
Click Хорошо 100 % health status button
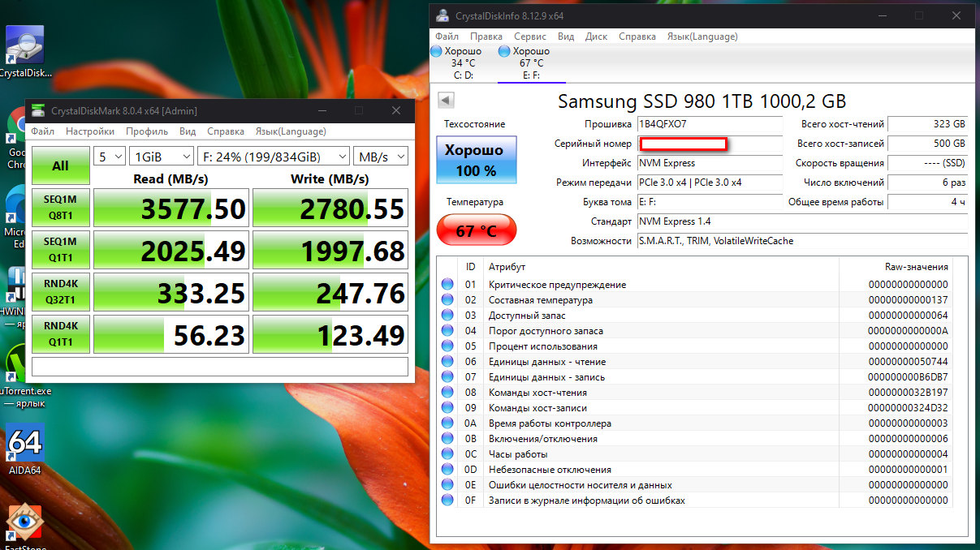coord(477,160)
